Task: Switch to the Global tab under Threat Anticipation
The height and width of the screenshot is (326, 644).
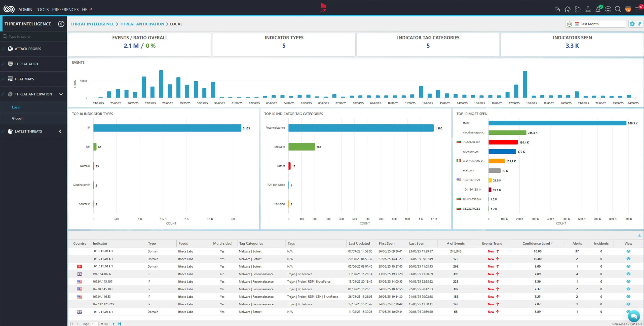Action: click(x=17, y=118)
